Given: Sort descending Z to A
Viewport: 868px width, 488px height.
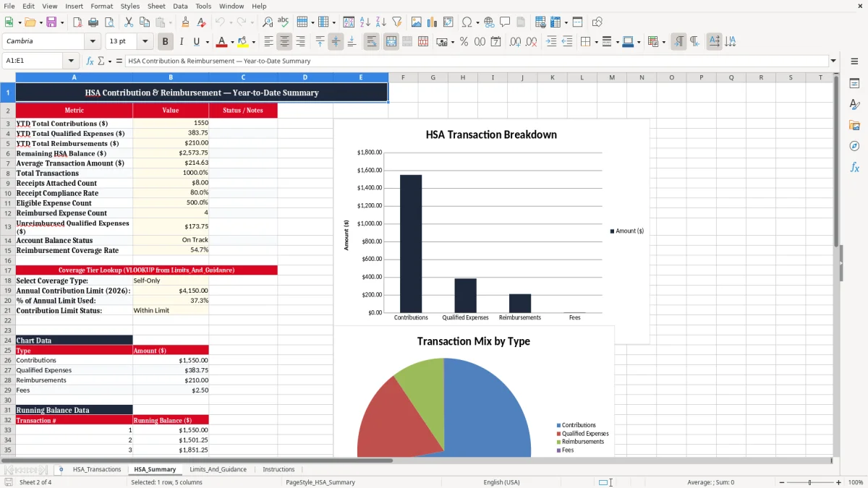Looking at the screenshot, I should click(x=380, y=22).
